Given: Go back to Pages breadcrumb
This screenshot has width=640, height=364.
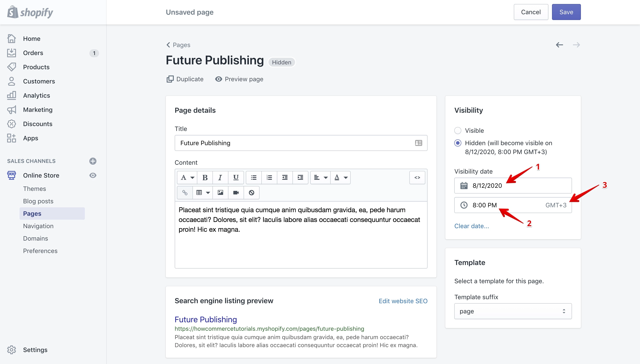Looking at the screenshot, I should pyautogui.click(x=178, y=45).
